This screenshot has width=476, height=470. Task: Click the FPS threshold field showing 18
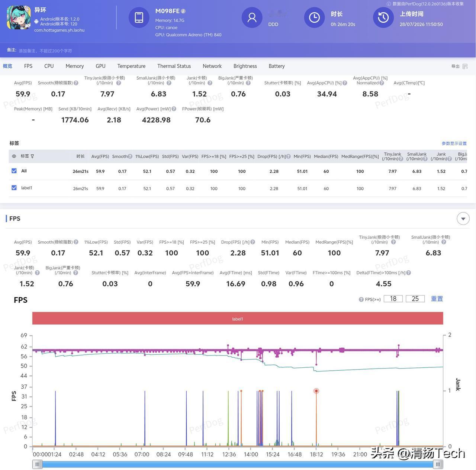pos(393,299)
